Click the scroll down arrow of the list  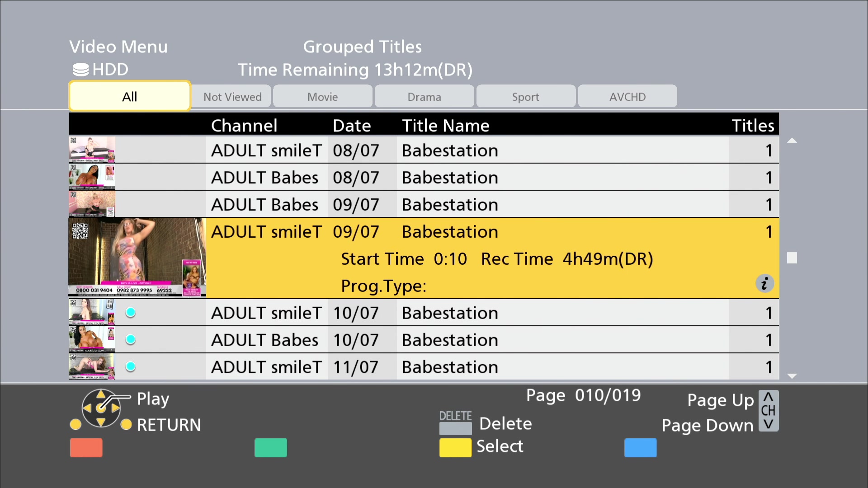pos(792,376)
